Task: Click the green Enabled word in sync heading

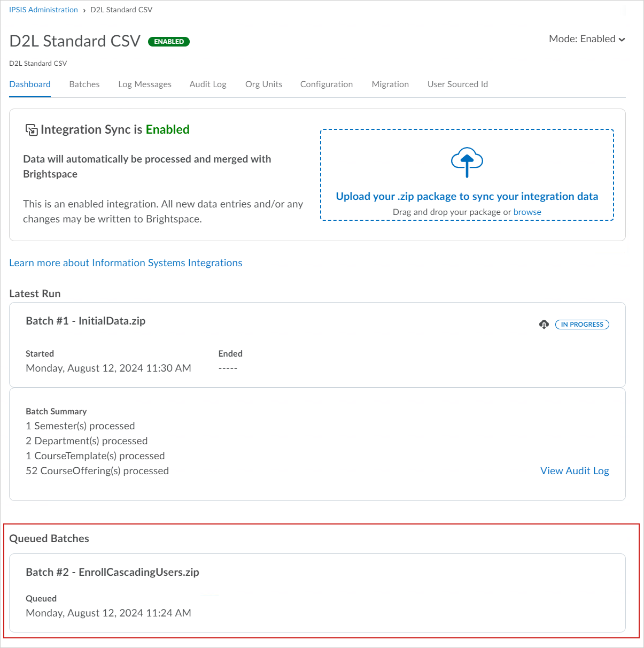Action: (x=168, y=129)
